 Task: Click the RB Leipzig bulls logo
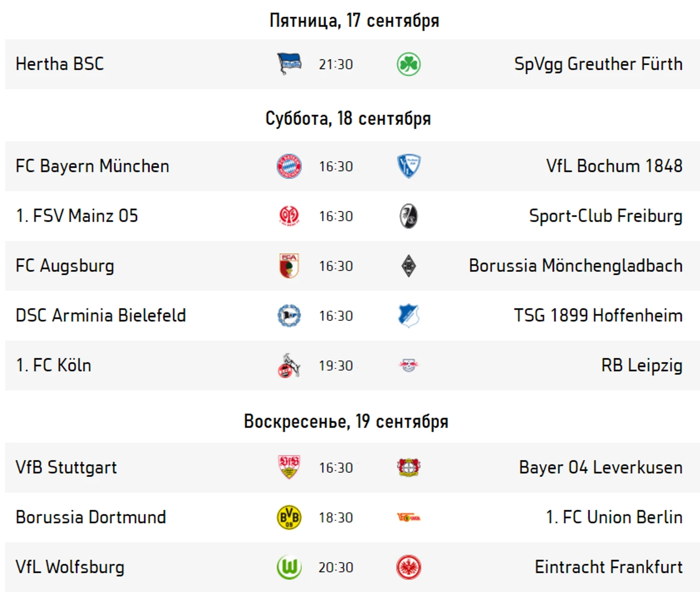tap(408, 366)
